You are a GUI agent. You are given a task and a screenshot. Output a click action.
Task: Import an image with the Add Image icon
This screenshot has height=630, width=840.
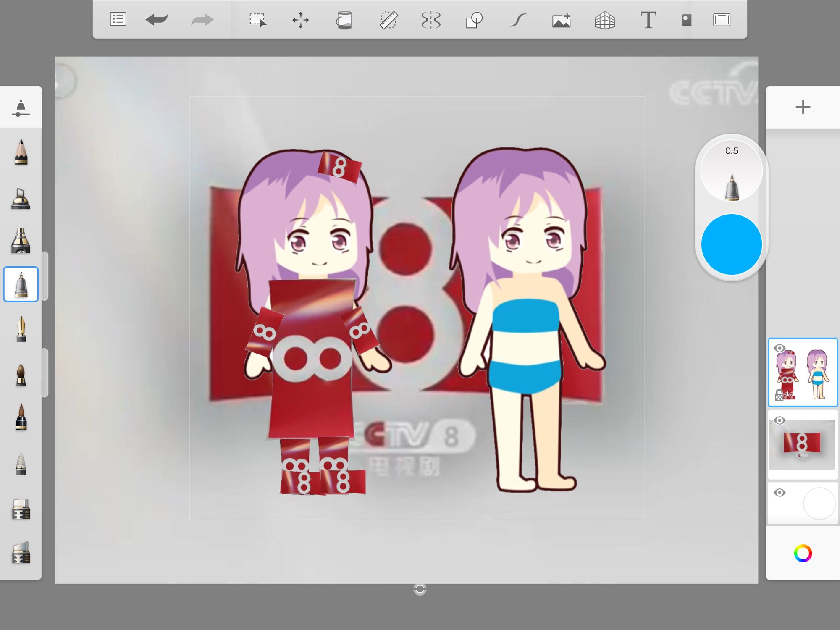(x=562, y=20)
